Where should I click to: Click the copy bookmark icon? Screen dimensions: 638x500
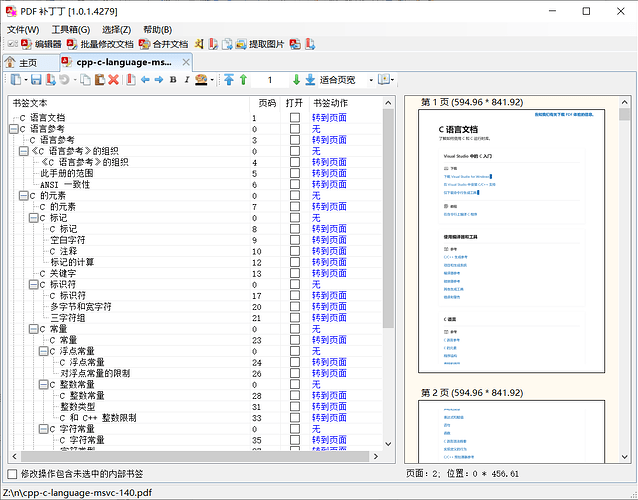(85, 80)
